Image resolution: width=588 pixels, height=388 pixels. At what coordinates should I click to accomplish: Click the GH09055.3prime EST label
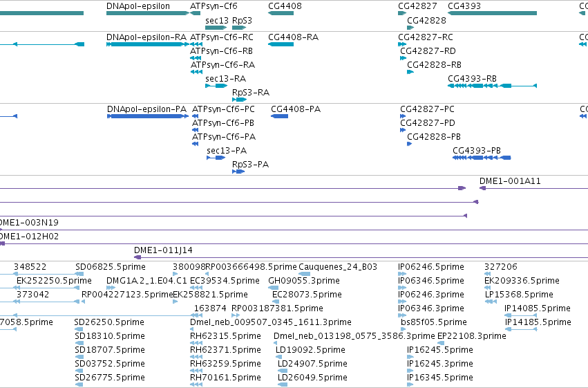(304, 281)
